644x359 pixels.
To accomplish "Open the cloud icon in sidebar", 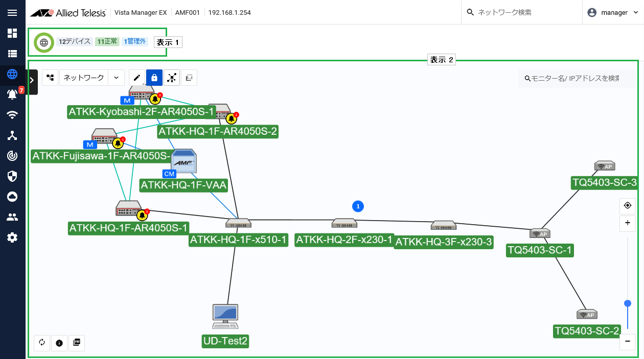I will pyautogui.click(x=13, y=197).
